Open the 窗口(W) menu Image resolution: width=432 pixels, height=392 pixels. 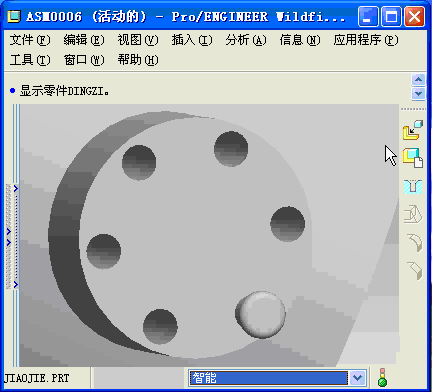(x=84, y=60)
